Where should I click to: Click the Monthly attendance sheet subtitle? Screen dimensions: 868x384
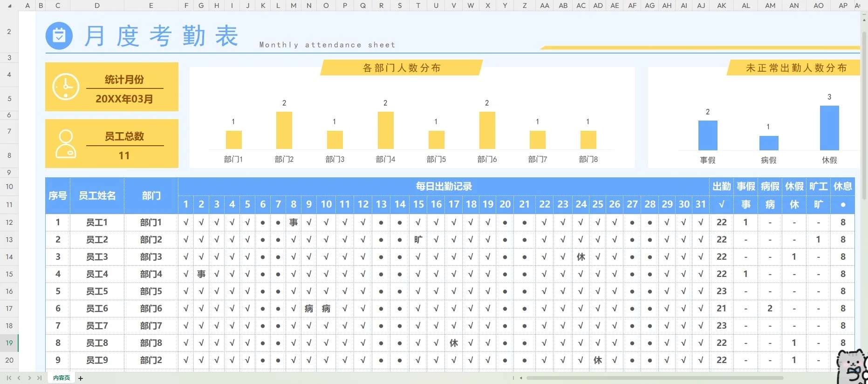pos(327,45)
